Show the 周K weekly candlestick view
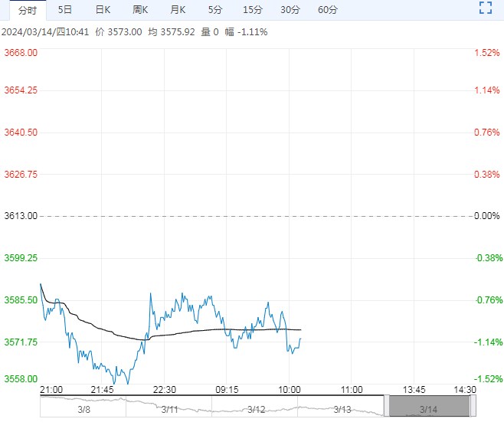The image size is (504, 432). click(140, 10)
